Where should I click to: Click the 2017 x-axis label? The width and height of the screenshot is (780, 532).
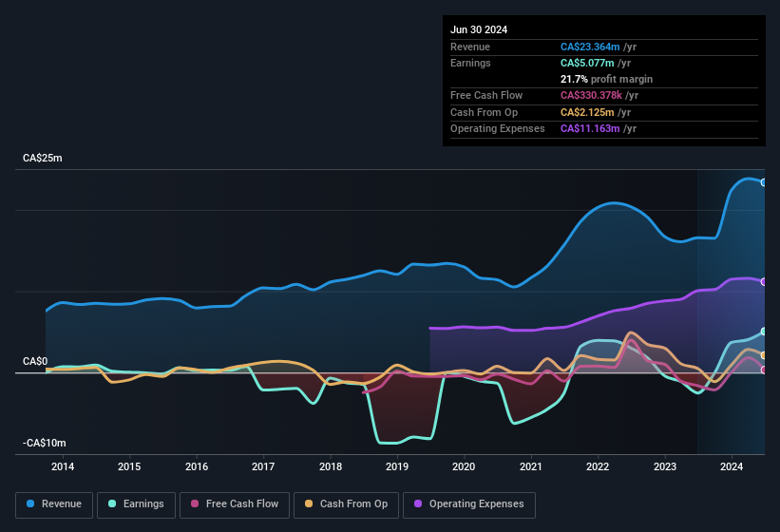tap(263, 466)
